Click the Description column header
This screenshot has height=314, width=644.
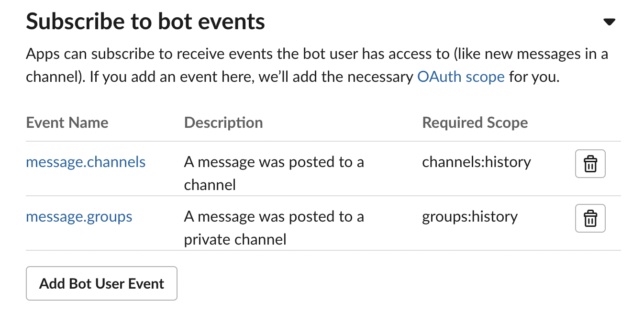point(223,123)
